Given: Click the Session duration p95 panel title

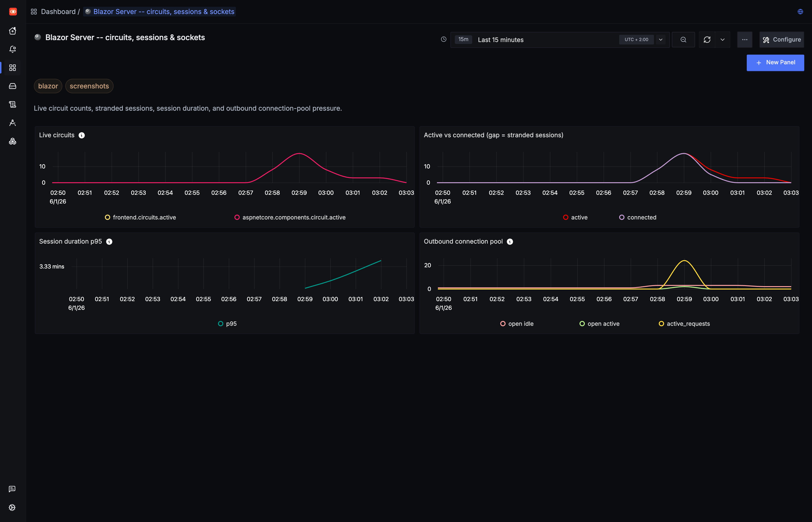Looking at the screenshot, I should [x=71, y=242].
